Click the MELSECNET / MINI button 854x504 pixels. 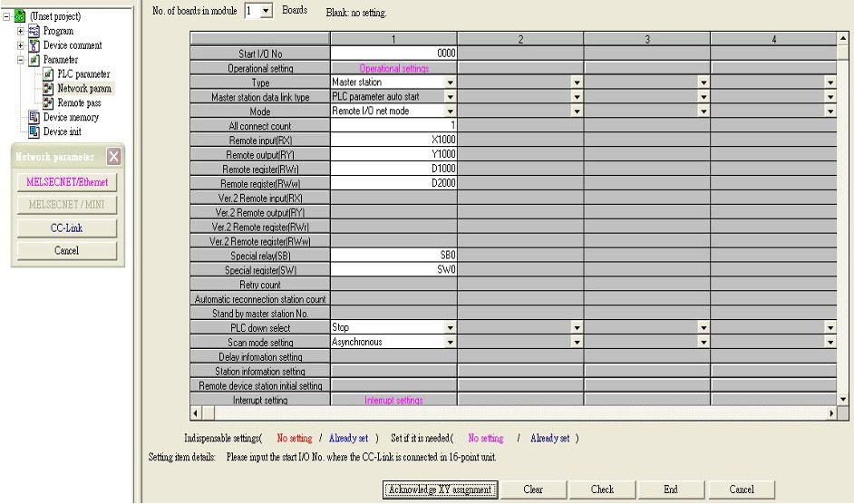(67, 204)
